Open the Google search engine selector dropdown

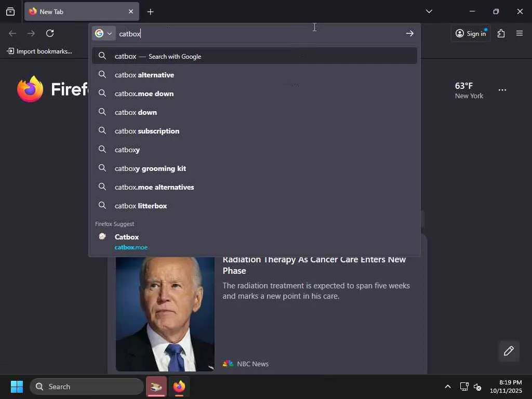pos(104,33)
